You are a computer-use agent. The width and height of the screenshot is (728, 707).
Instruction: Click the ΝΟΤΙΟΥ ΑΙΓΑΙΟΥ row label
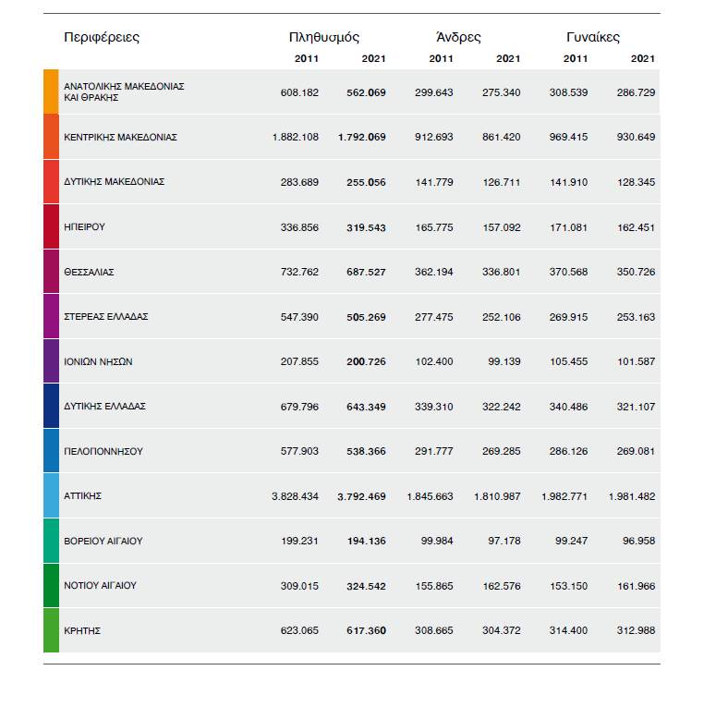tap(103, 586)
